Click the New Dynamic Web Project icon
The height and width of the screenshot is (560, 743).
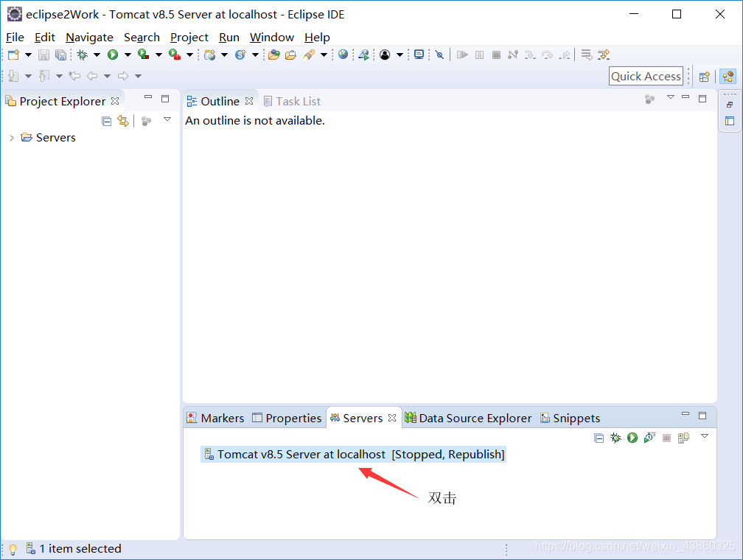click(x=209, y=55)
